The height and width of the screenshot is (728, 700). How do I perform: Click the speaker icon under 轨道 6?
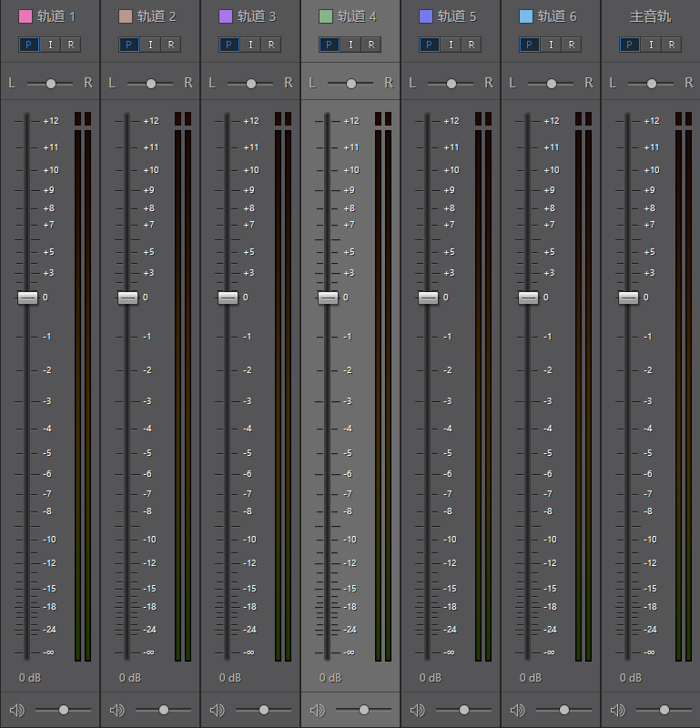click(517, 710)
